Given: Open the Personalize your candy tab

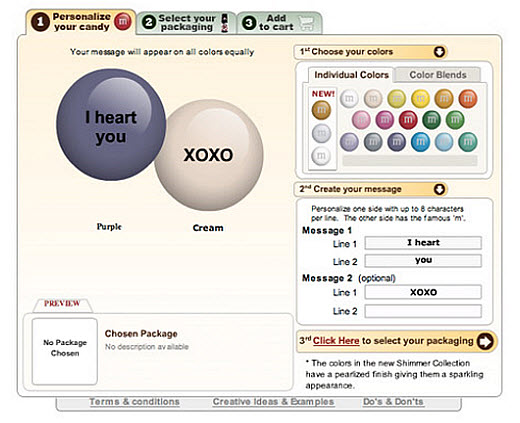Looking at the screenshot, I should coord(81,22).
